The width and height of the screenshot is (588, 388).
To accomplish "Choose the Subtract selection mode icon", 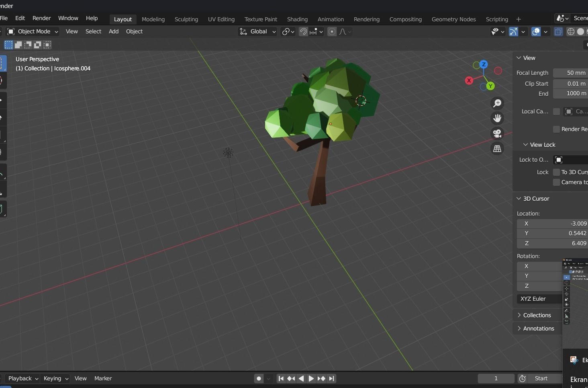I will click(28, 45).
